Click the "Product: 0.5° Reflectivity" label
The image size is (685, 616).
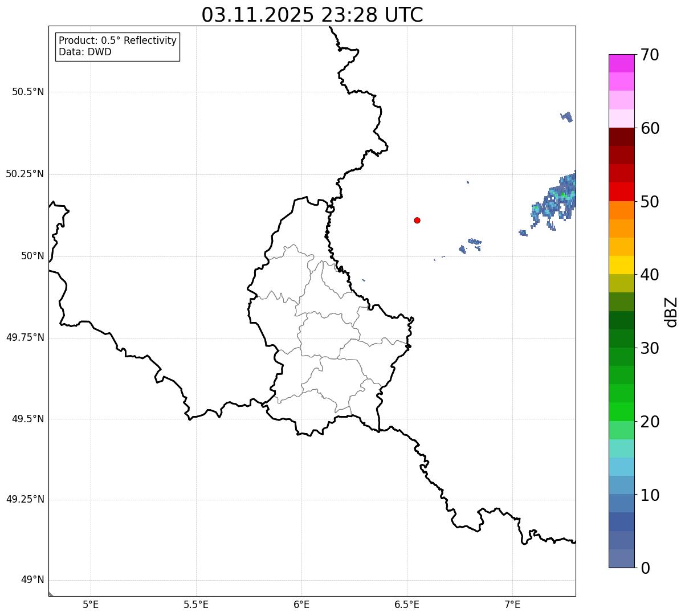(x=118, y=41)
